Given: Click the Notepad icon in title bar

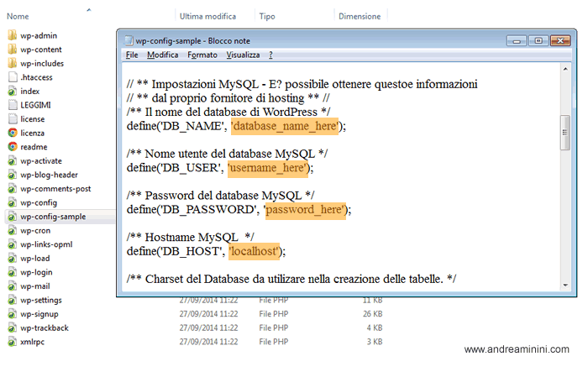Looking at the screenshot, I should tap(128, 40).
